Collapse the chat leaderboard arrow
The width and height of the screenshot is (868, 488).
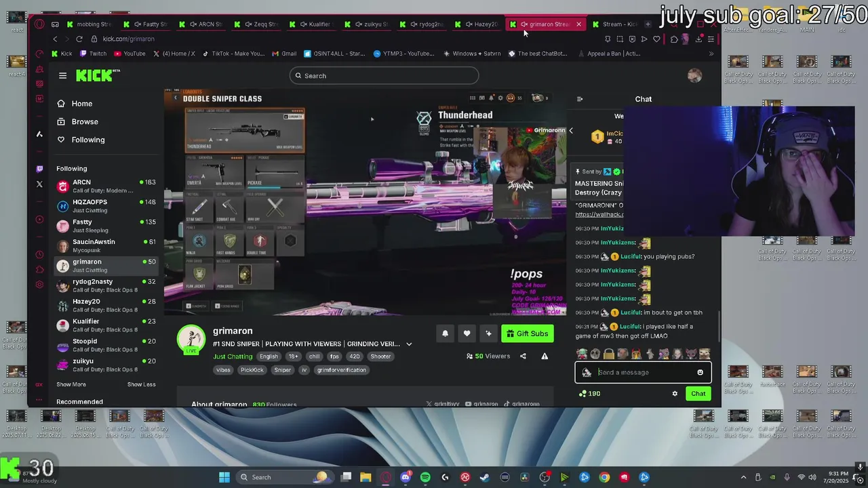click(571, 131)
